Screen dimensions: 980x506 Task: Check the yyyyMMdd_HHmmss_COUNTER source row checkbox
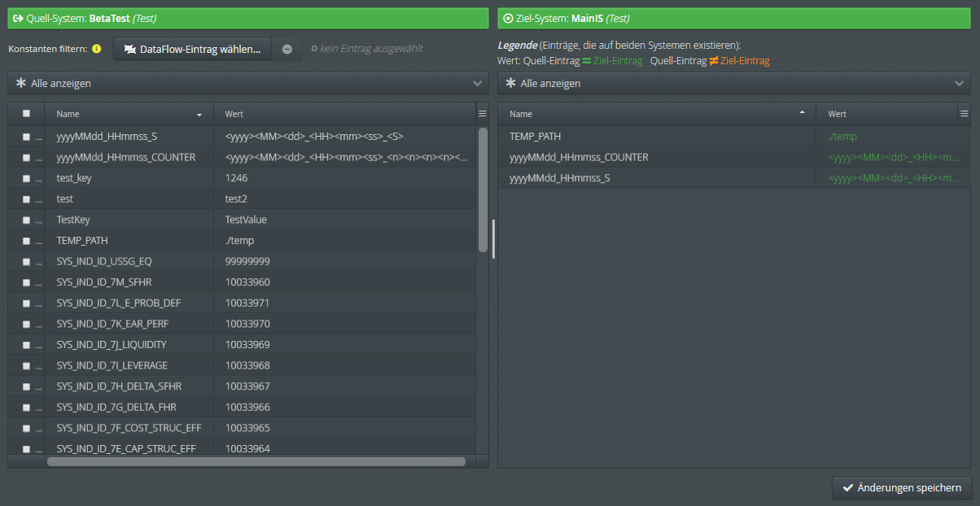pos(26,158)
